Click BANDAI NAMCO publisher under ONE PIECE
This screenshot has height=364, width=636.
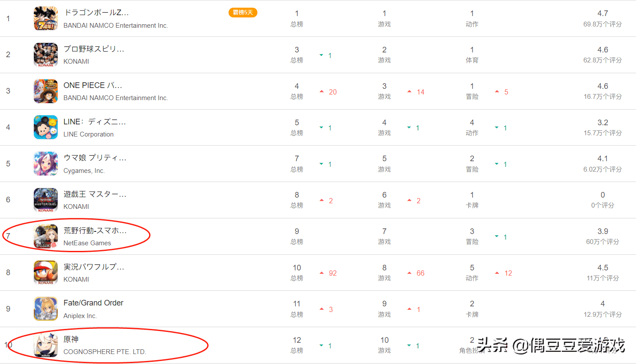pyautogui.click(x=116, y=98)
